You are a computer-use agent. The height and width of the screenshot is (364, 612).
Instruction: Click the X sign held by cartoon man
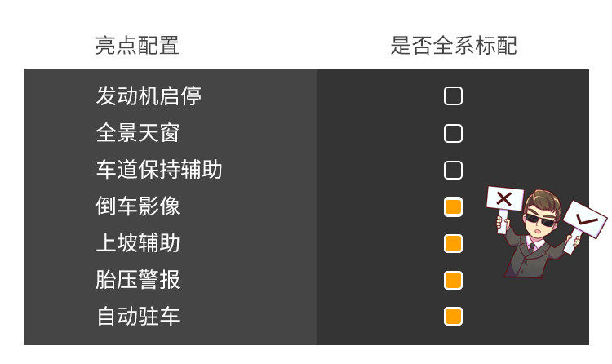coord(504,198)
